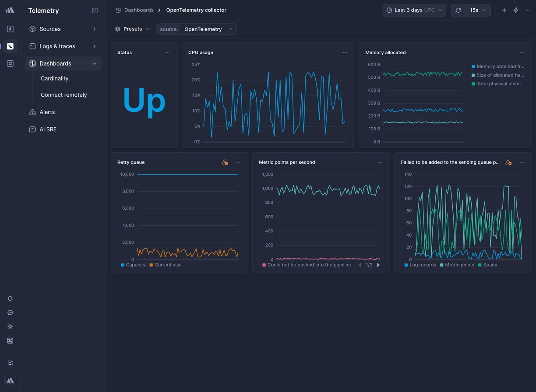Go to next legend page arrow
Viewport: 536px width, 392px height.
tap(378, 265)
